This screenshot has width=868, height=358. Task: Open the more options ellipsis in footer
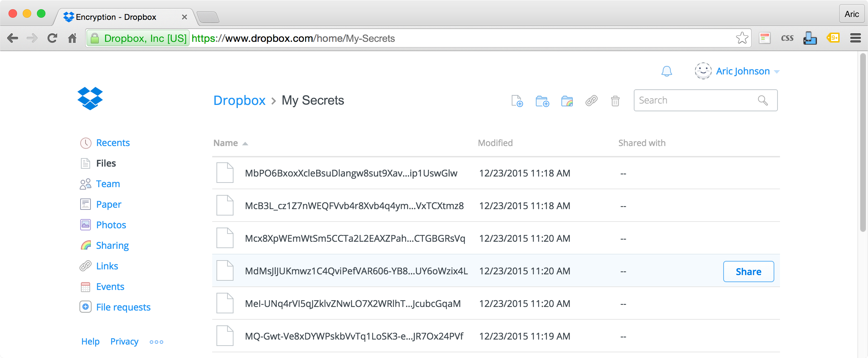(156, 342)
